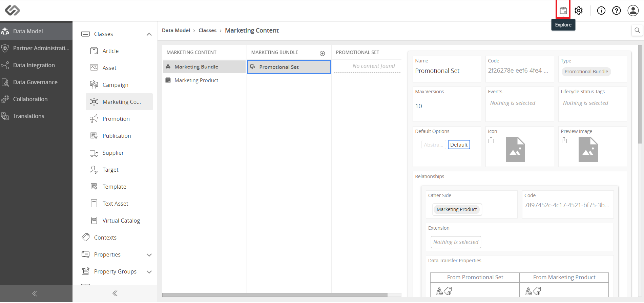Click the Code field value 2f26278e
The height and width of the screenshot is (303, 644).
pyautogui.click(x=518, y=71)
